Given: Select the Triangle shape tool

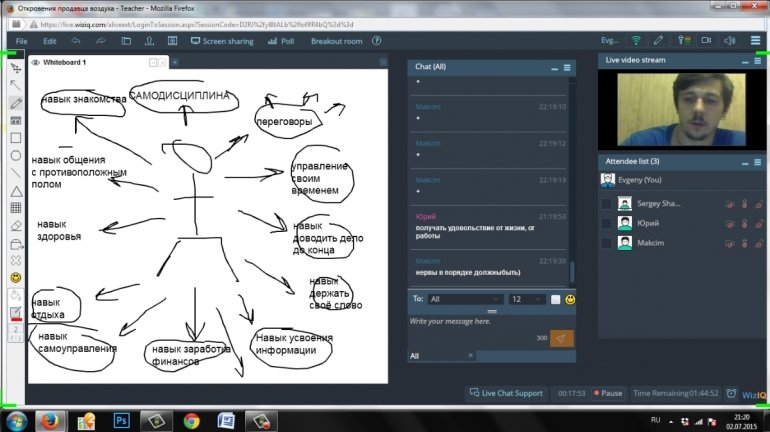Looking at the screenshot, I should [16, 191].
